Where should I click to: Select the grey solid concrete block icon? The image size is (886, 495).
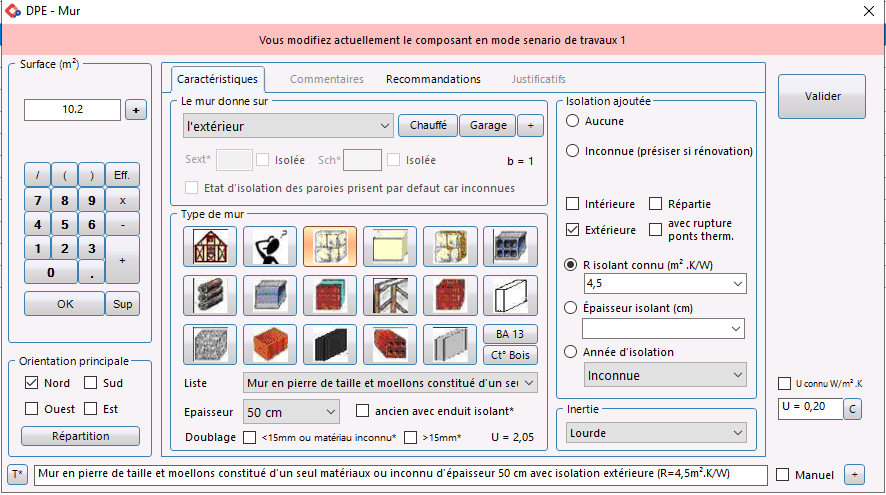point(210,345)
